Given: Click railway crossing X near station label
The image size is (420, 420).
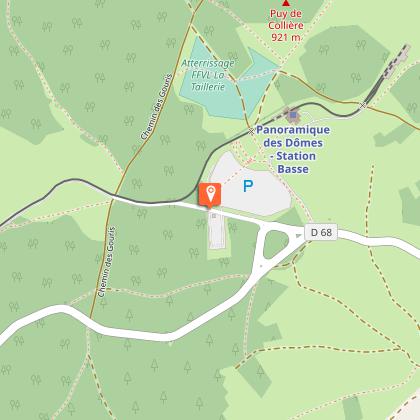Looking at the screenshot, I should [x=251, y=131].
